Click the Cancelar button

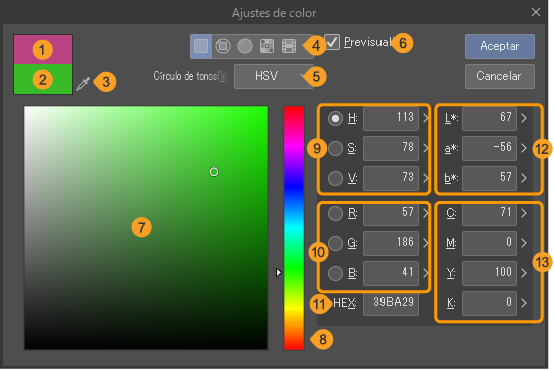(x=500, y=76)
